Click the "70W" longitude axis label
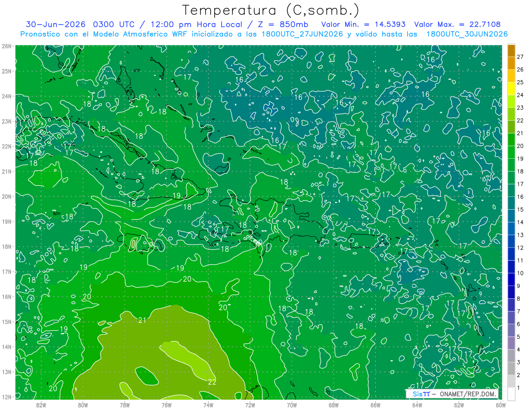Viewport: 532px width, 411px height. point(292,405)
